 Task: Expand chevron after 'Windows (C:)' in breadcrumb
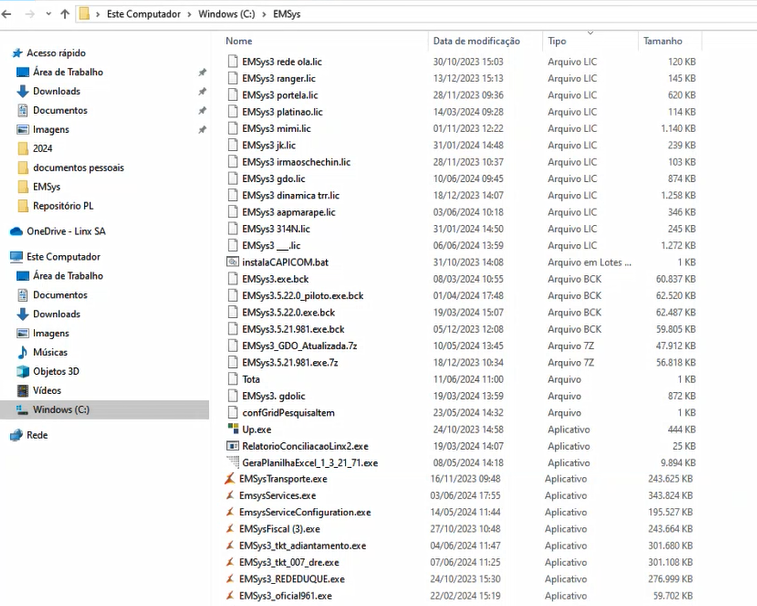tap(264, 14)
